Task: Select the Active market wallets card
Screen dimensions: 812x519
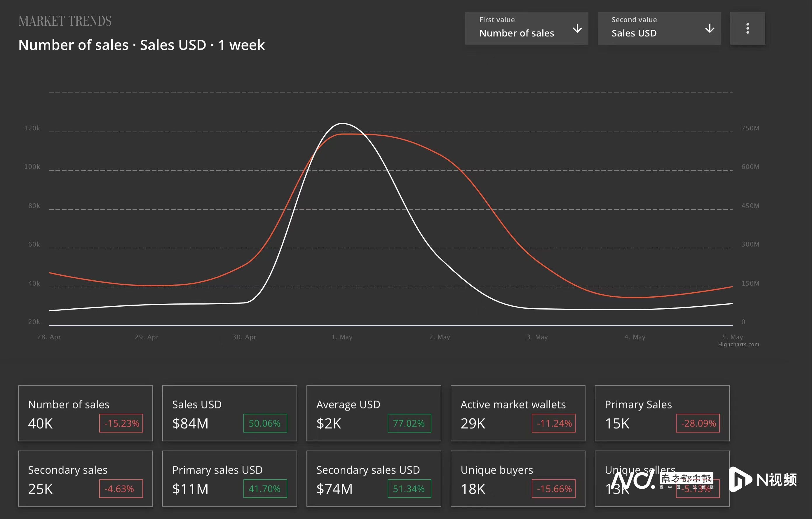Action: 517,413
